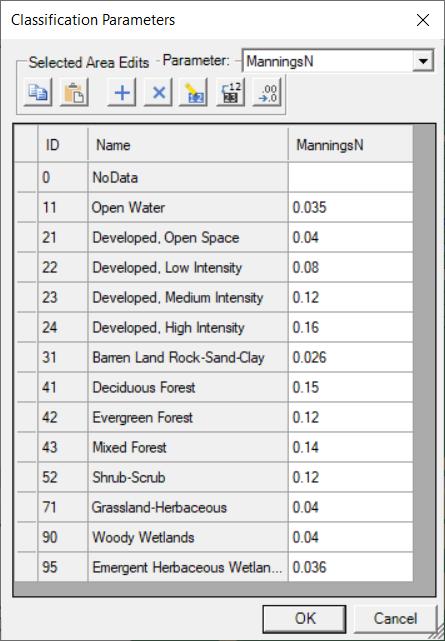The height and width of the screenshot is (641, 445).
Task: Select Developed, Medium Intensity name cell
Action: pos(188,297)
